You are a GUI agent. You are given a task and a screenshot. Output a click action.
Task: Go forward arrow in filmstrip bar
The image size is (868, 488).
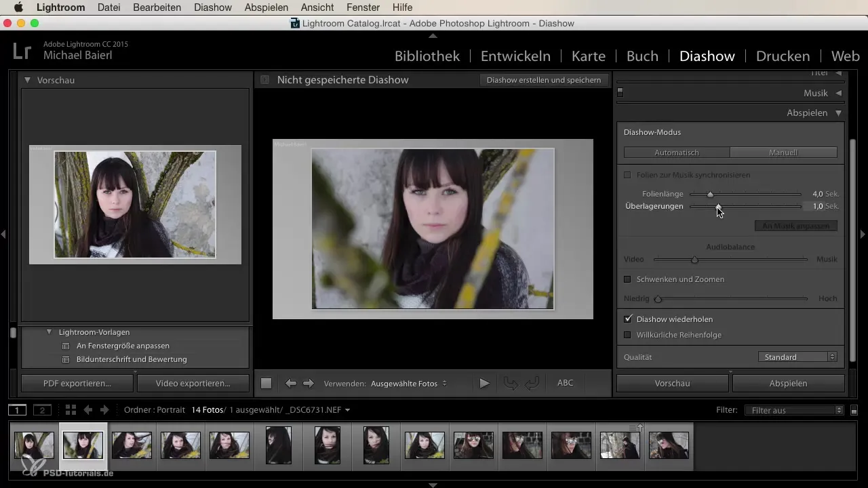(104, 410)
